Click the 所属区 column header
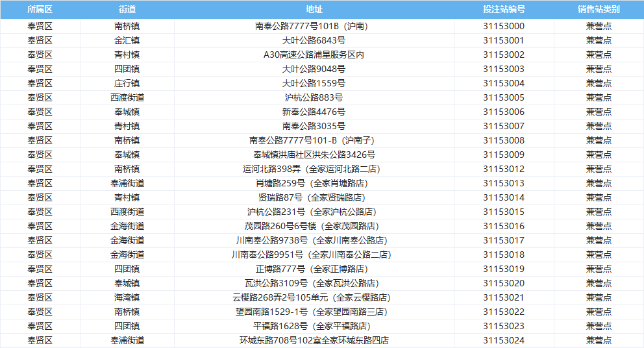The width and height of the screenshot is (644, 348). (x=40, y=10)
